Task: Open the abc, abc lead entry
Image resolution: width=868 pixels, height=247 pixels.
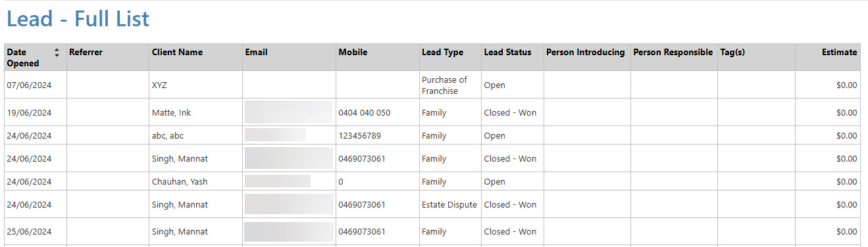Action: (x=432, y=135)
